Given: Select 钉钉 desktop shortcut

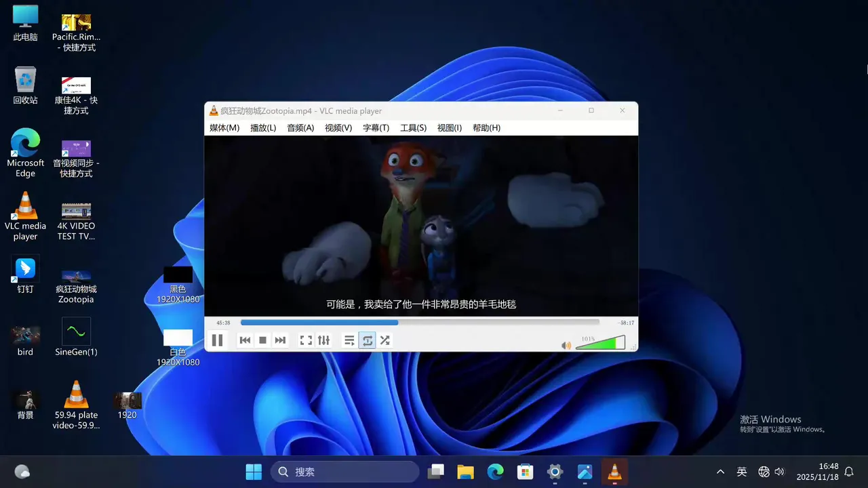Looking at the screenshot, I should click(25, 274).
